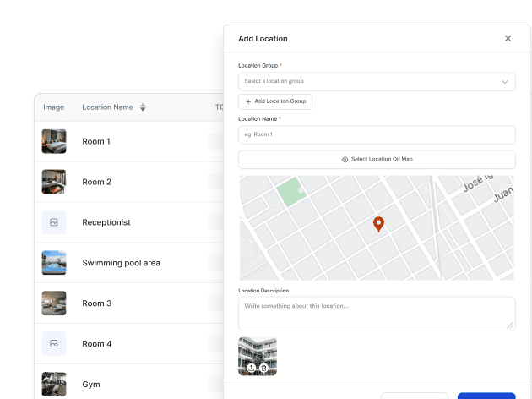Click the Location Description text area
532x399 pixels.
(x=376, y=313)
